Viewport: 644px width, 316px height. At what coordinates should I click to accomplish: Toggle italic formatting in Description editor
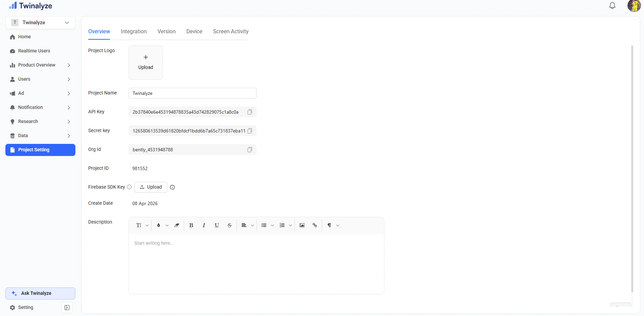[204, 225]
